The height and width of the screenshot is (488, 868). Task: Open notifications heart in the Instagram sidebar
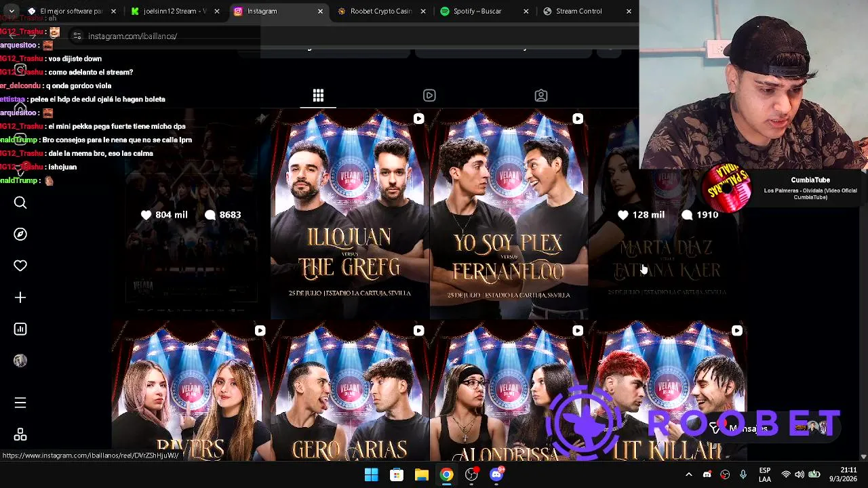point(20,266)
